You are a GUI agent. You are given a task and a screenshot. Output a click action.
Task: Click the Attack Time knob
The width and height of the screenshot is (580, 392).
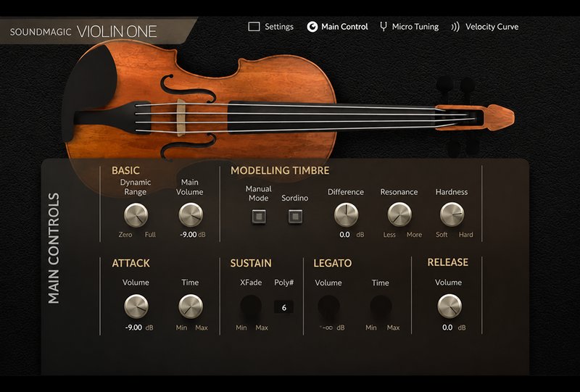point(191,306)
